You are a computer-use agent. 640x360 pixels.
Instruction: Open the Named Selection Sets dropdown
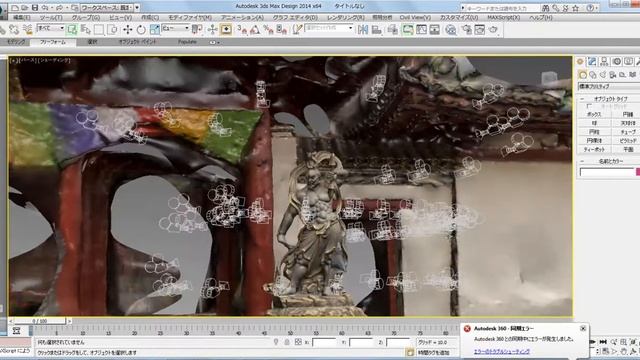click(x=329, y=28)
